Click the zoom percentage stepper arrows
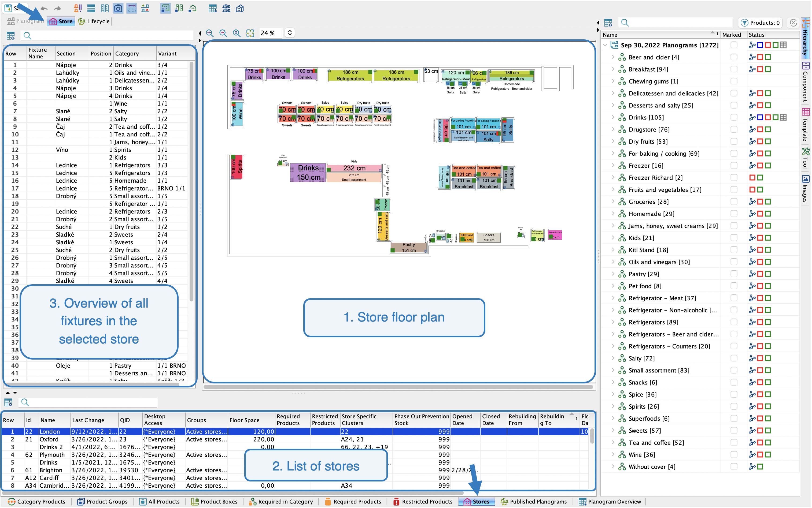The height and width of the screenshot is (508, 812). [290, 33]
